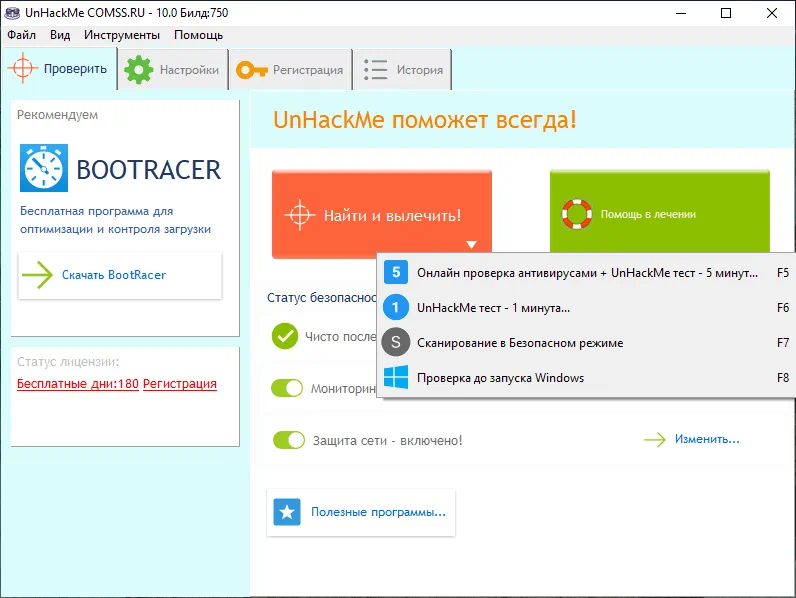796x598 pixels.
Task: Click the Найти и вылечить! button
Action: tap(382, 214)
